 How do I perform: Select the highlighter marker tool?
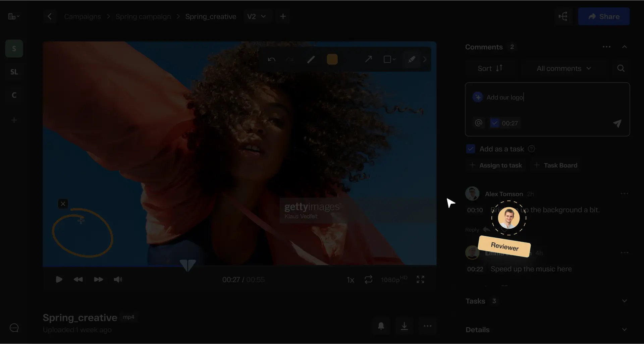(x=412, y=60)
